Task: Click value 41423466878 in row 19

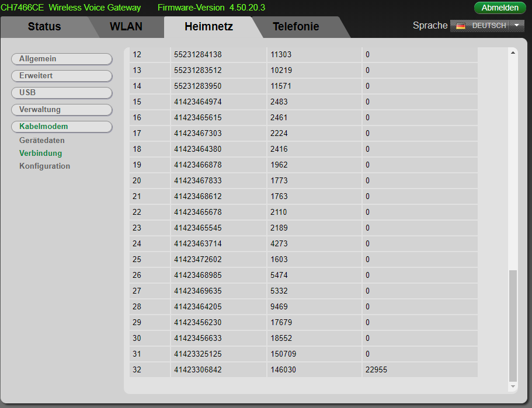Action: click(198, 165)
